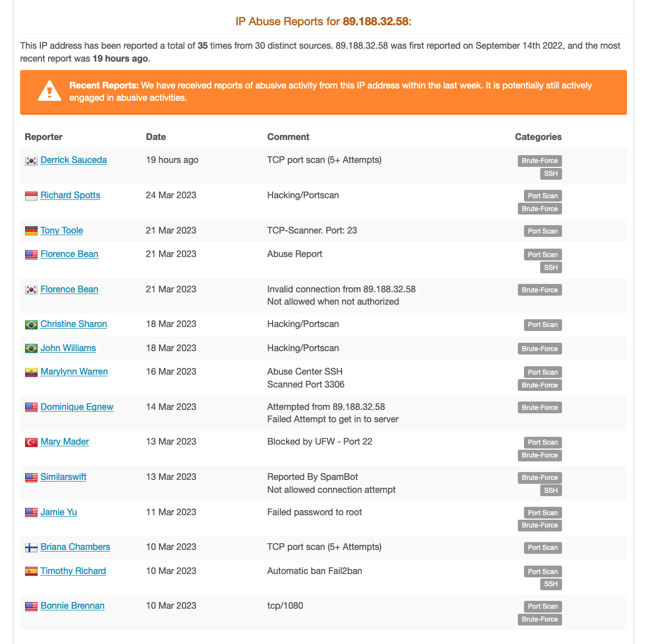This screenshot has height=644, width=646.
Task: Select Brute-Force tag in John Williams row
Action: pyautogui.click(x=540, y=348)
